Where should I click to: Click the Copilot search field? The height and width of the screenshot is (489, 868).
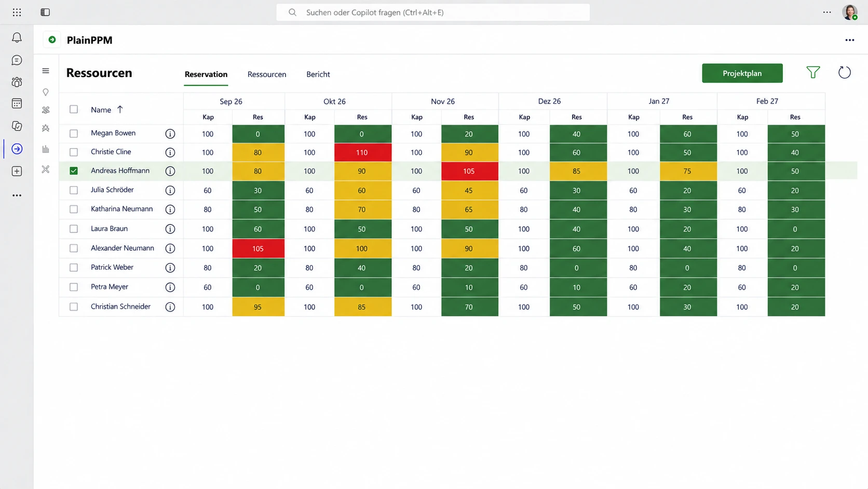(433, 12)
